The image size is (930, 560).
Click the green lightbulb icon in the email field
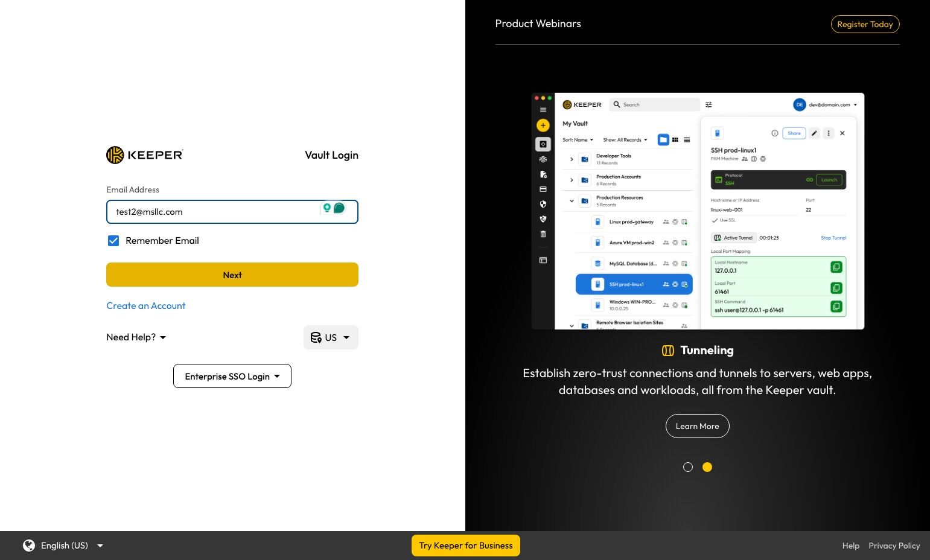(x=327, y=208)
